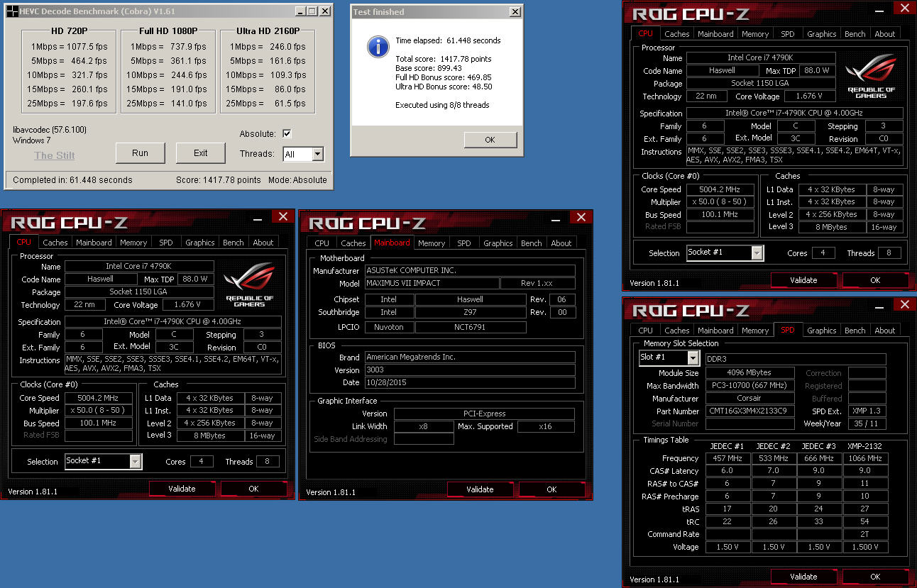Switch to Memory tab in SPD CPU-Z window
The height and width of the screenshot is (588, 917).
tap(755, 331)
